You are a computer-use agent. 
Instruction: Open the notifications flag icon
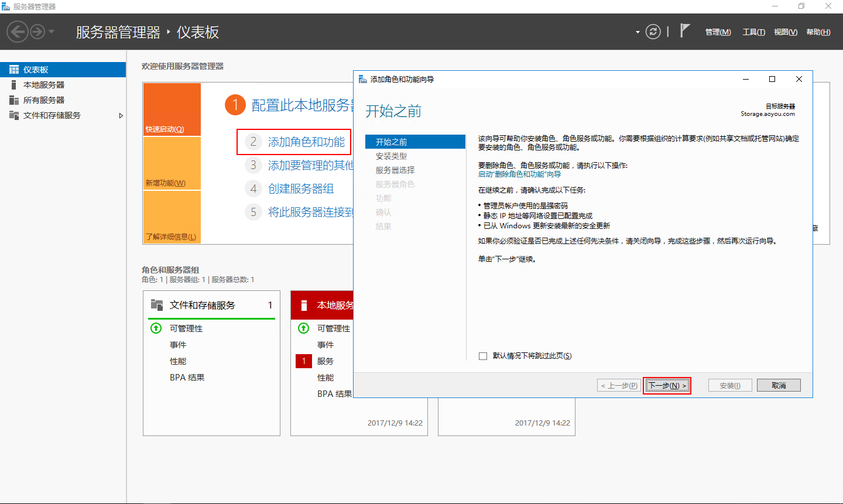click(684, 30)
